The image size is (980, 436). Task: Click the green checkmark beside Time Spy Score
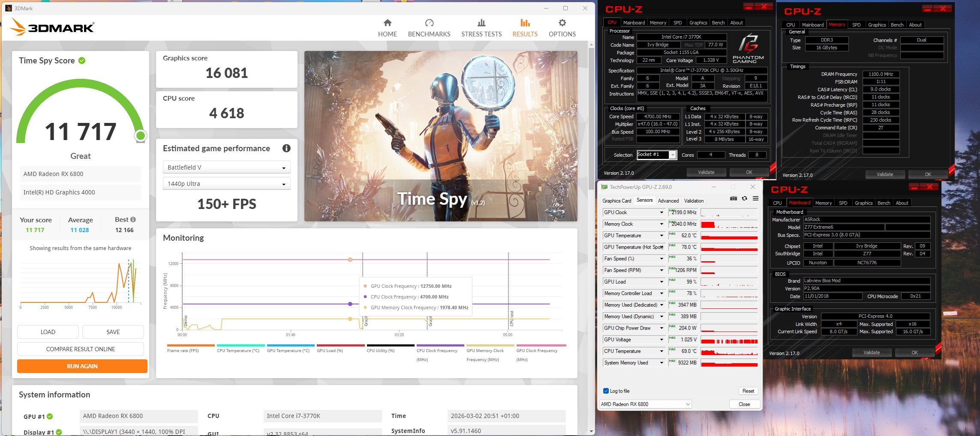[82, 60]
